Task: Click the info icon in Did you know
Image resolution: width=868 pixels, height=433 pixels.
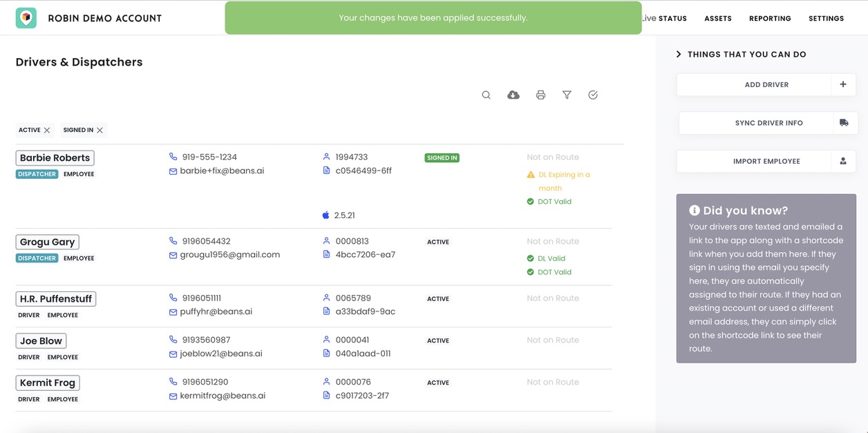Action: (695, 210)
